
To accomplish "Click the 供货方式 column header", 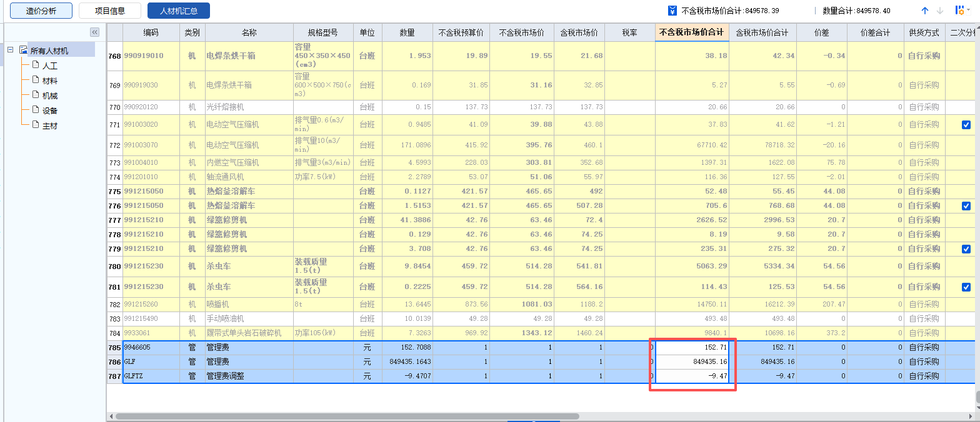I will (x=924, y=32).
